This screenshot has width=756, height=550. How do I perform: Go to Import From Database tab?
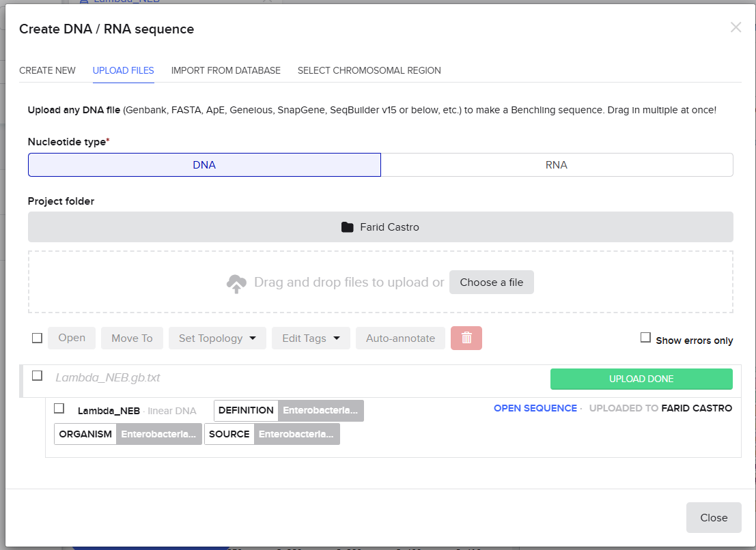click(x=225, y=70)
